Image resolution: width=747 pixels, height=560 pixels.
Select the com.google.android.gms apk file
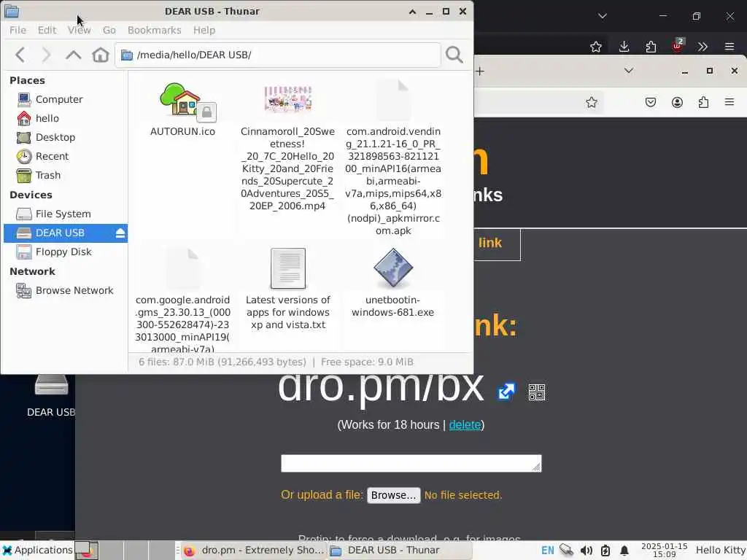(x=182, y=268)
